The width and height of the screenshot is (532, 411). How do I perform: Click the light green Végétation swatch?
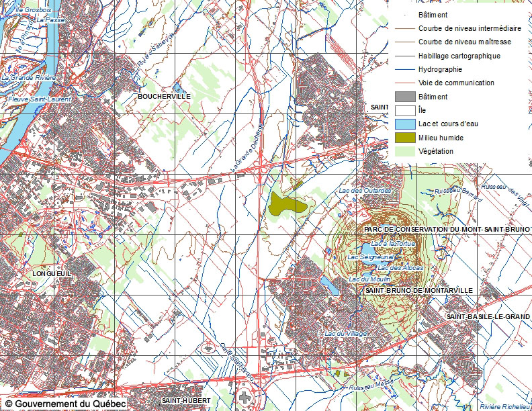pyautogui.click(x=405, y=151)
